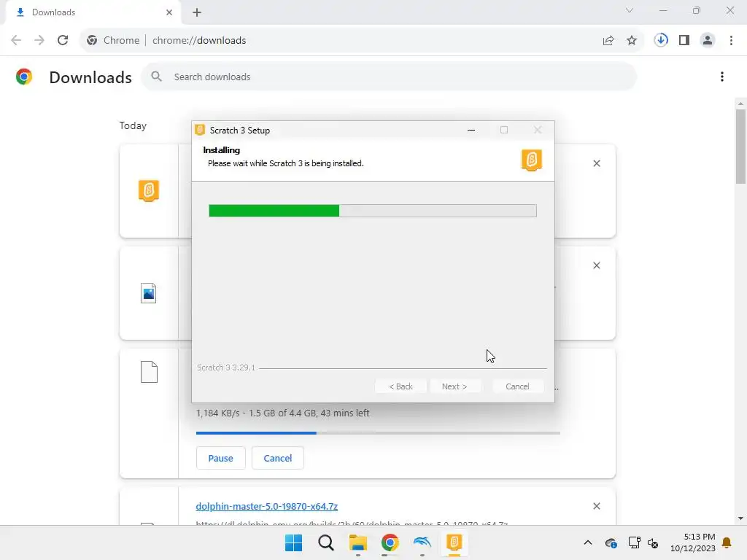Switch to Chrome from the taskbar
Screen dimensions: 747x560
tap(390, 542)
